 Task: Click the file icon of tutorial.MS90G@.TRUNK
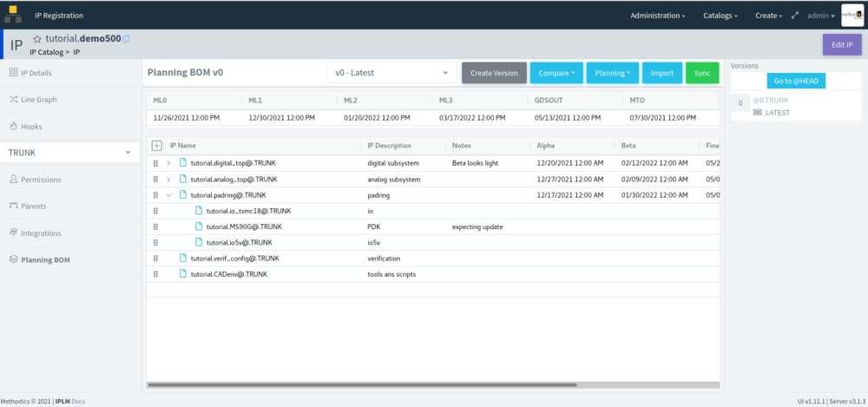click(x=199, y=226)
